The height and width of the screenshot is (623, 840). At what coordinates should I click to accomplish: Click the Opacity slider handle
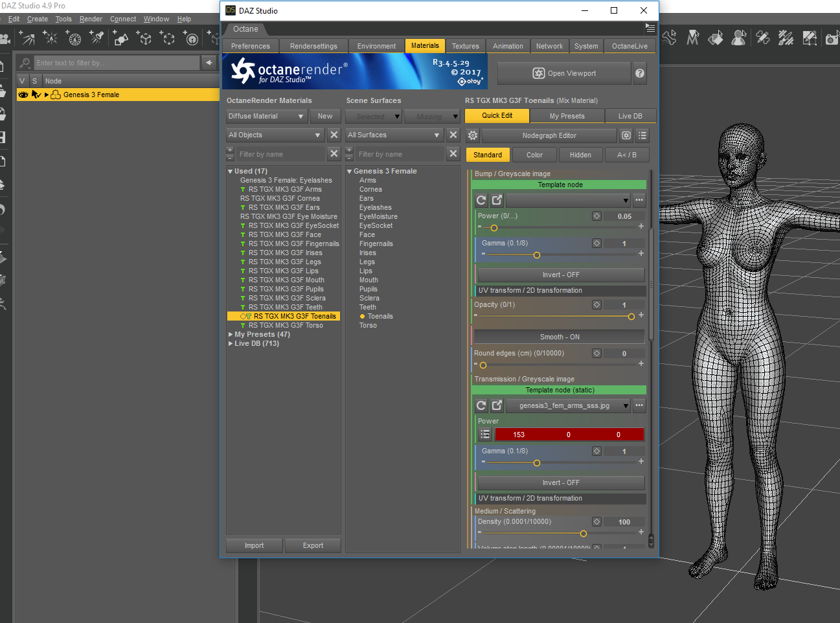click(x=631, y=317)
